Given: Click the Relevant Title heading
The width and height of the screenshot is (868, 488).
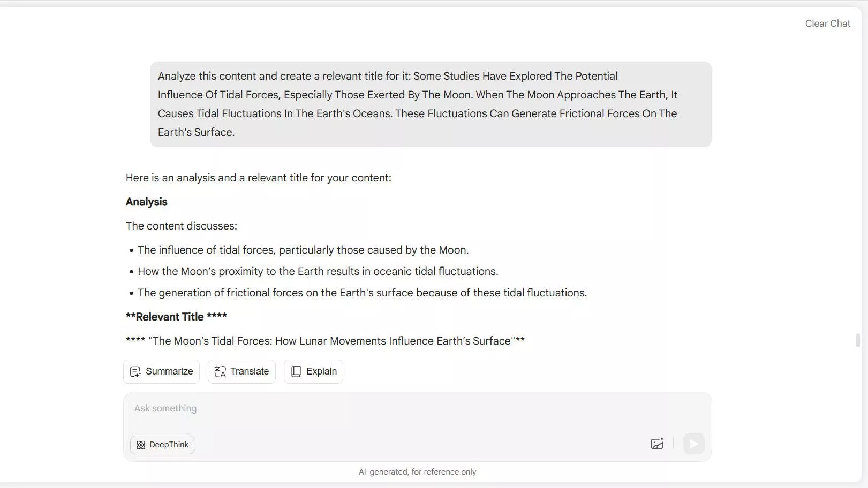Looking at the screenshot, I should click(x=176, y=317).
